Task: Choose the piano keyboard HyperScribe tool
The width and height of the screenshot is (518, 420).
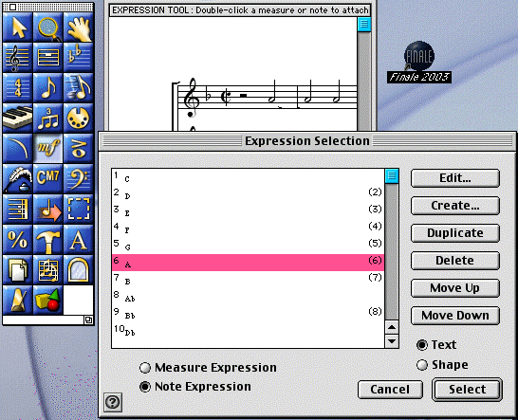Action: [17, 119]
